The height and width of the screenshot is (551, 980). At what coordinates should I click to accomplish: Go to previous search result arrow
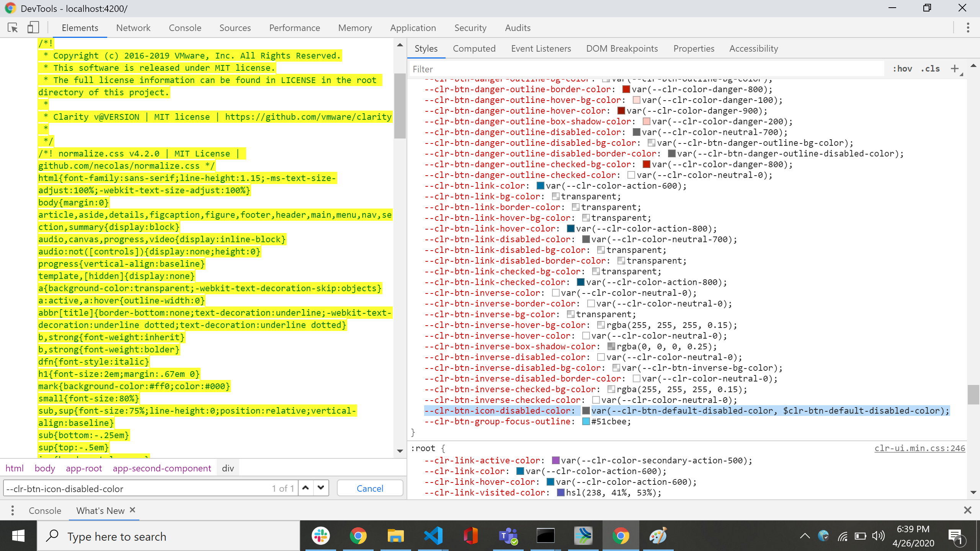coord(305,488)
